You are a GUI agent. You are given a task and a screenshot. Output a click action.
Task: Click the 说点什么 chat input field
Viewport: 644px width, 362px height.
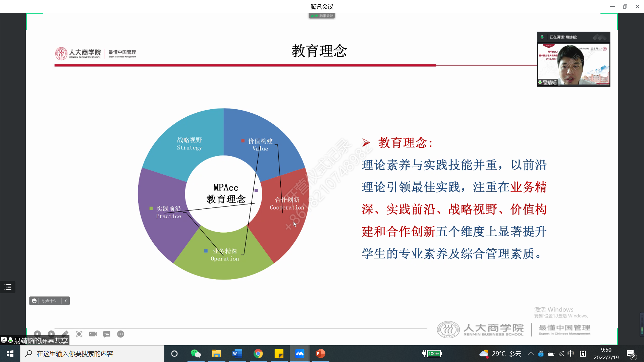(50, 301)
